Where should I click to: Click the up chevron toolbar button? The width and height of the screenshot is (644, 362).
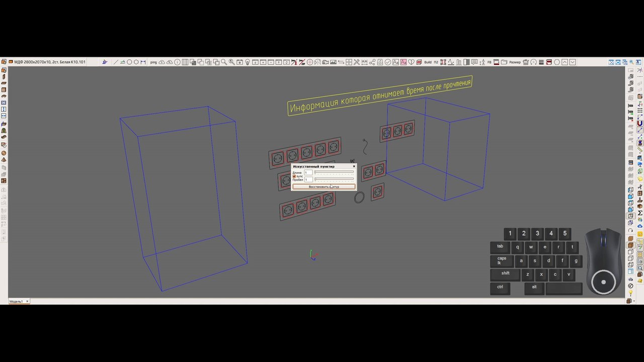click(x=565, y=62)
